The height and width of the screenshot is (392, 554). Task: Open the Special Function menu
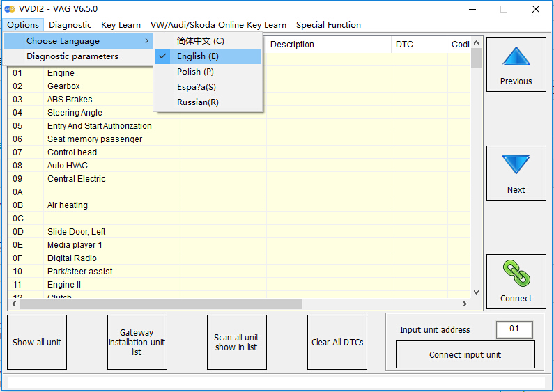pyautogui.click(x=328, y=24)
